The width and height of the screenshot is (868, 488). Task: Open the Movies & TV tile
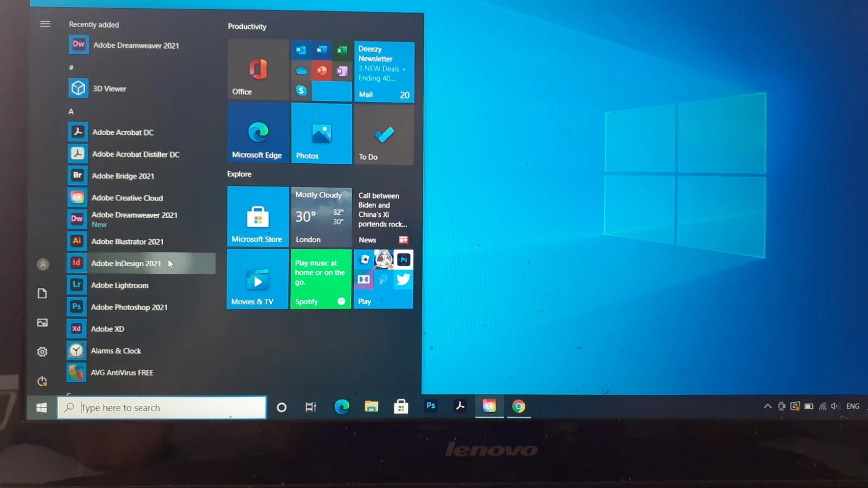click(x=257, y=279)
